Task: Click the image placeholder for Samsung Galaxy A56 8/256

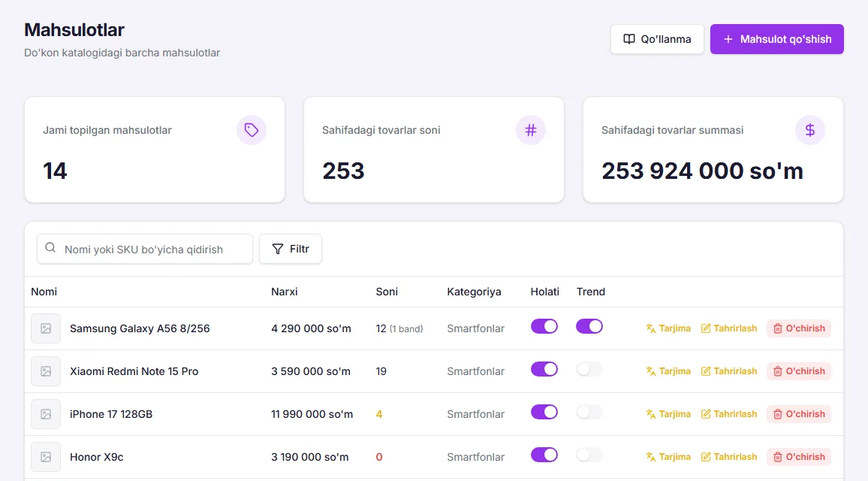Action: pyautogui.click(x=46, y=328)
